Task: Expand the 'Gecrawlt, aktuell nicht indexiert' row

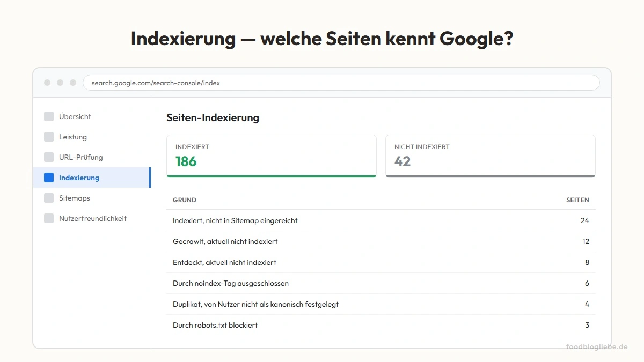Action: [x=380, y=241]
